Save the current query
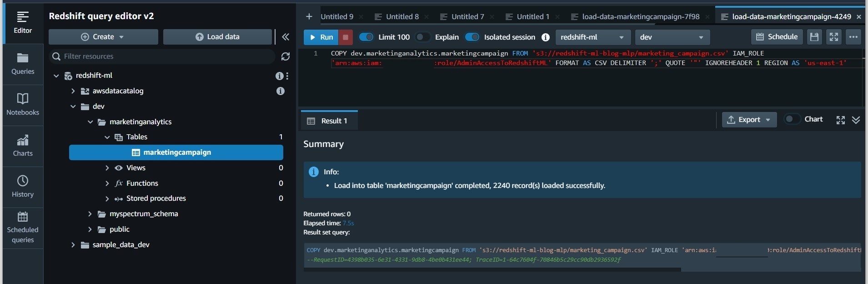 (x=814, y=37)
